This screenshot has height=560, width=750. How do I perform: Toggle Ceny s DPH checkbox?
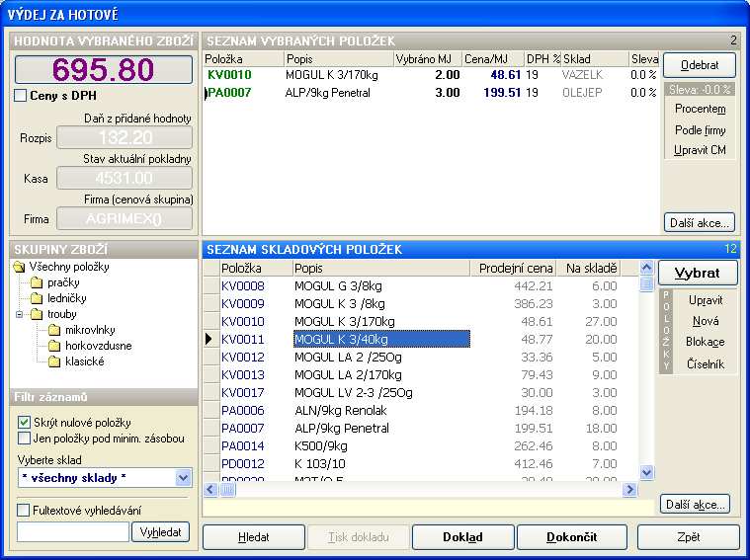[21, 96]
